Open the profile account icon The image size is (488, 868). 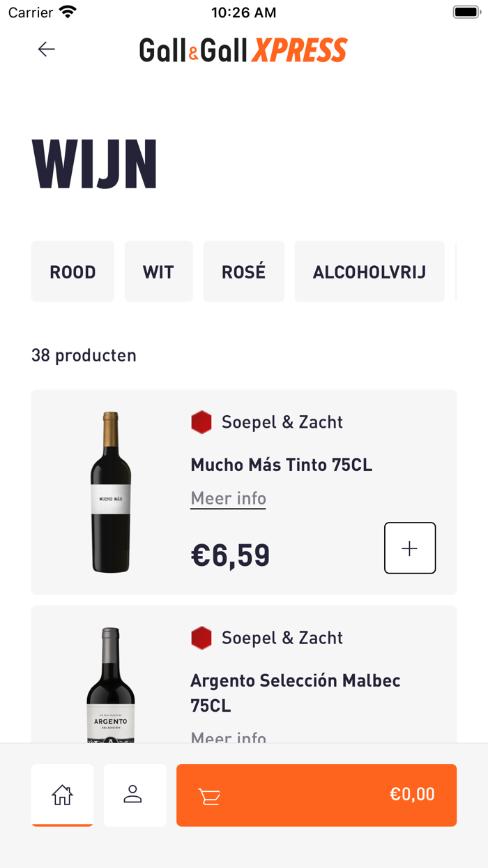(x=135, y=795)
